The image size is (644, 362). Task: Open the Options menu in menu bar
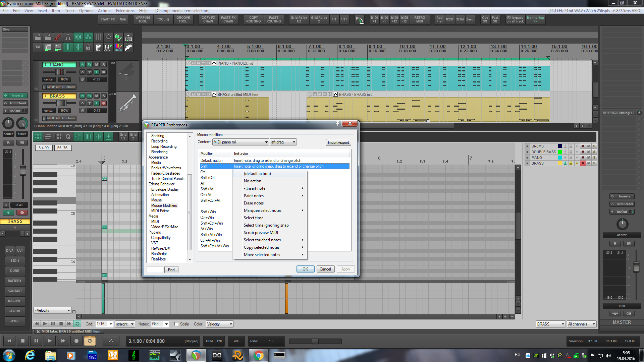[86, 11]
